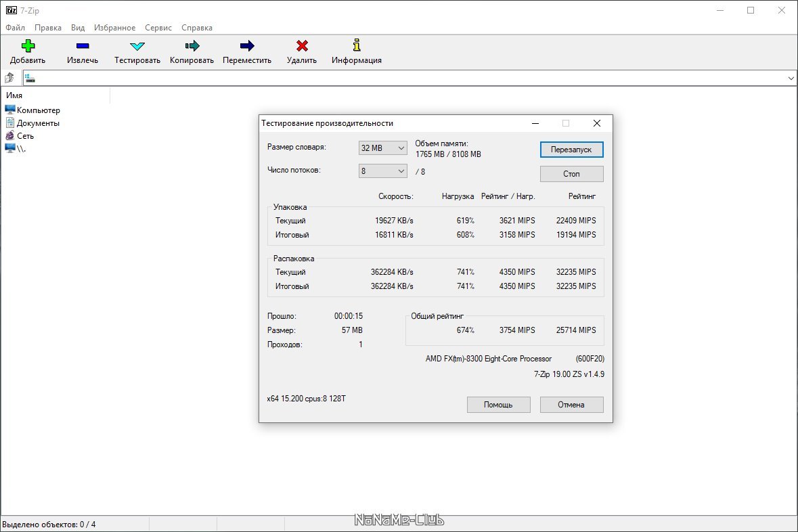The width and height of the screenshot is (798, 532).
Task: Open the Избранное menu
Action: pos(114,28)
